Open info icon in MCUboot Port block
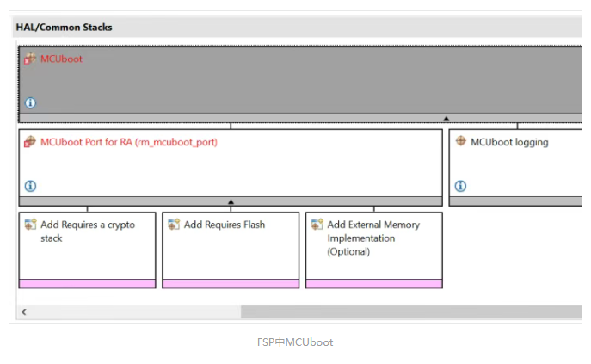591x364 pixels. (x=30, y=186)
